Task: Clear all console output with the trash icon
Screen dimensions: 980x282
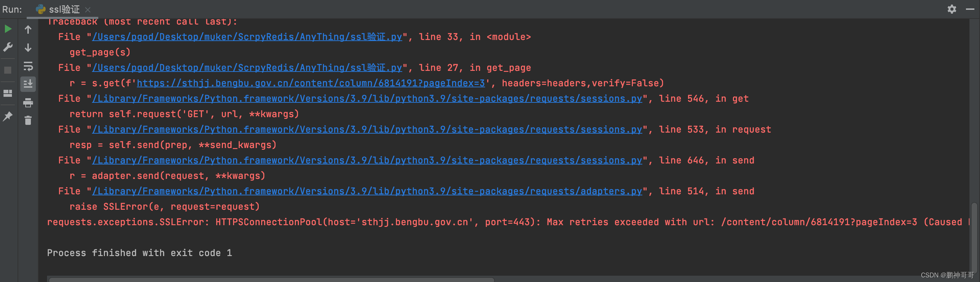Action: pyautogui.click(x=28, y=120)
